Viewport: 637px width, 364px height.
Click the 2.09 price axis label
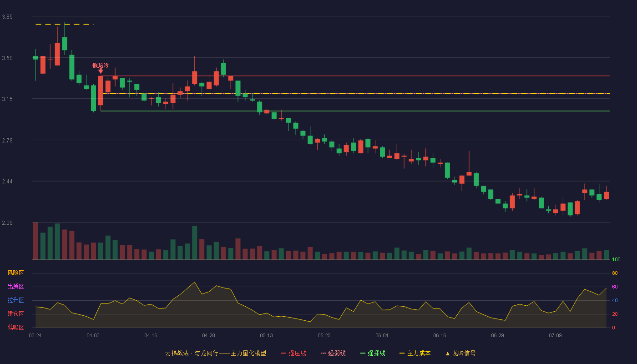pyautogui.click(x=7, y=223)
